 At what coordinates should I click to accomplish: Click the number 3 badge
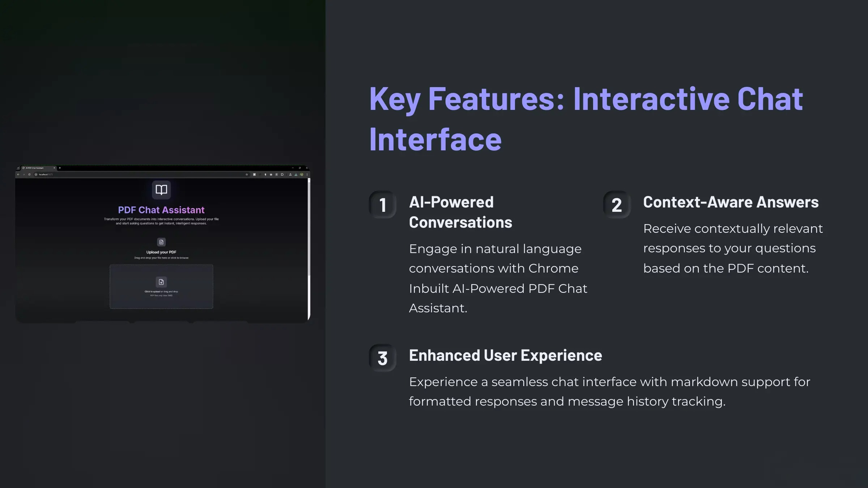pos(383,358)
